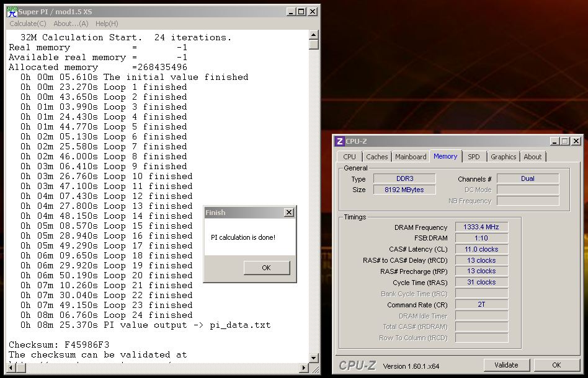Click the CPU-Z window title bar
The height and width of the screenshot is (378, 588).
click(458, 141)
